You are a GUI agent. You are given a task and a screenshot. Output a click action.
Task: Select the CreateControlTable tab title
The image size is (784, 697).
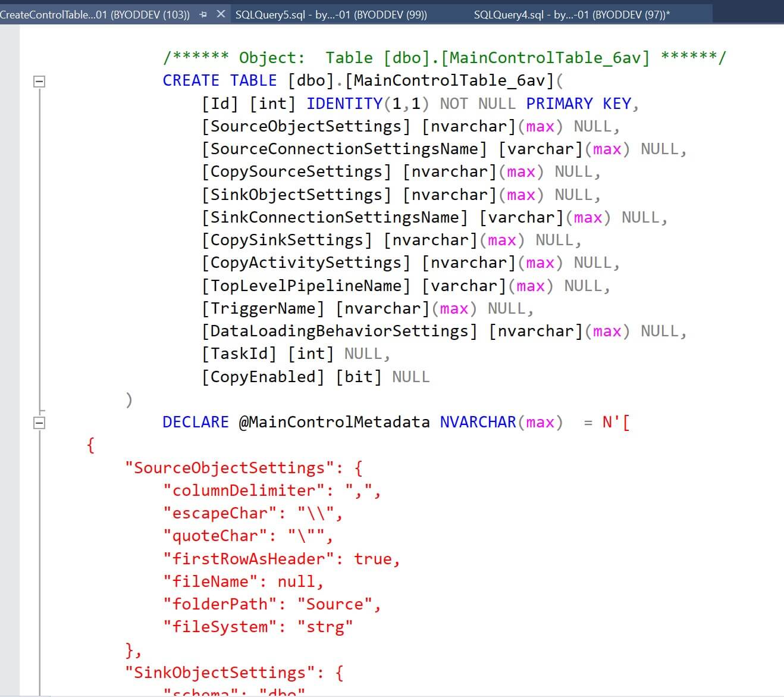click(x=95, y=14)
